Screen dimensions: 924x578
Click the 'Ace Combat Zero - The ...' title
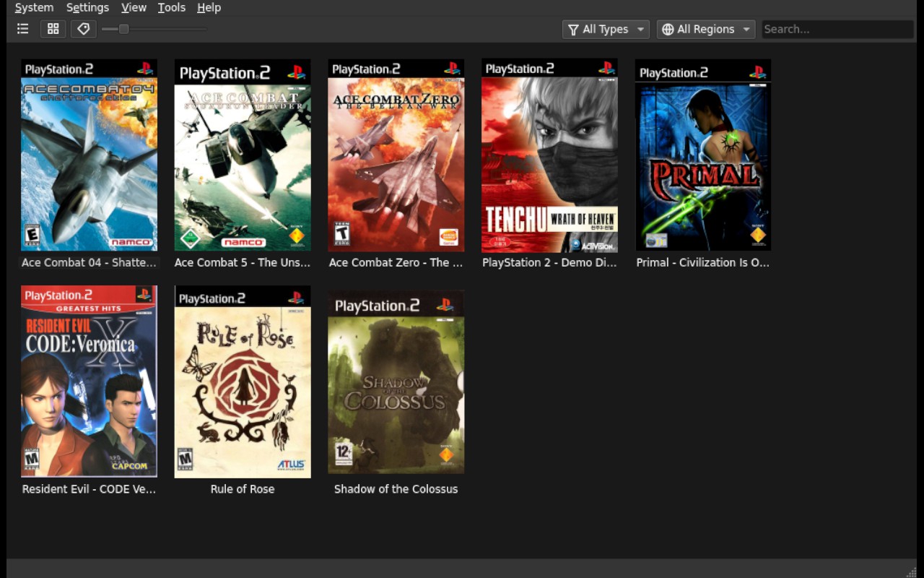tap(396, 263)
